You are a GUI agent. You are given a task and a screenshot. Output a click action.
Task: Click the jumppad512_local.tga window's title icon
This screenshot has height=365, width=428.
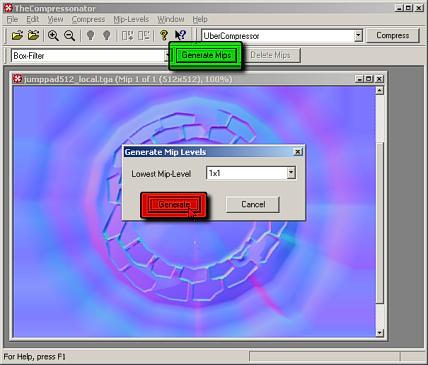point(17,79)
